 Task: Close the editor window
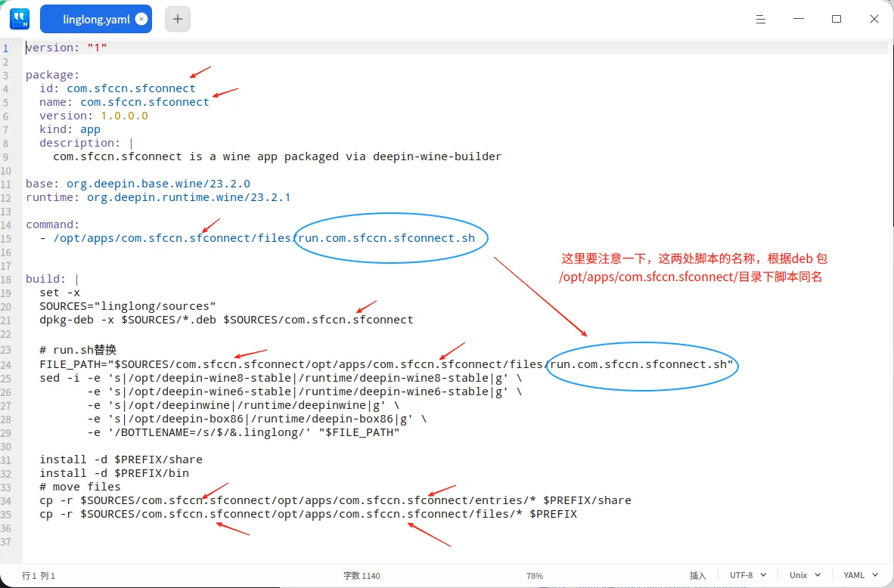pyautogui.click(x=874, y=19)
